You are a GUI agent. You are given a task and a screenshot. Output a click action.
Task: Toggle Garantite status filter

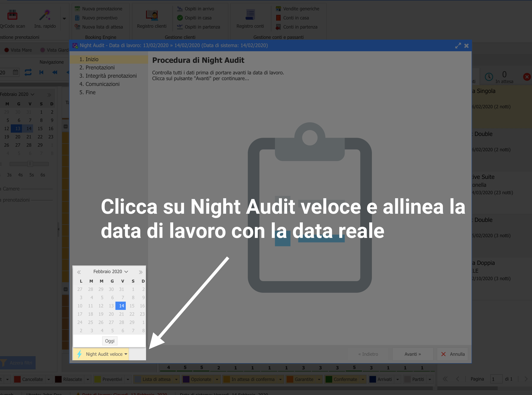click(x=300, y=379)
